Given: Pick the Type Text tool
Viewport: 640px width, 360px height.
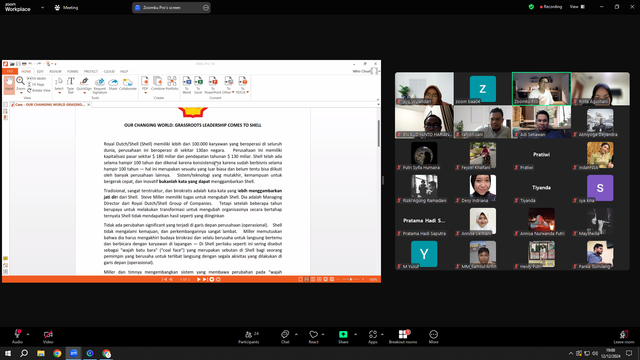Looking at the screenshot, I should (x=71, y=85).
